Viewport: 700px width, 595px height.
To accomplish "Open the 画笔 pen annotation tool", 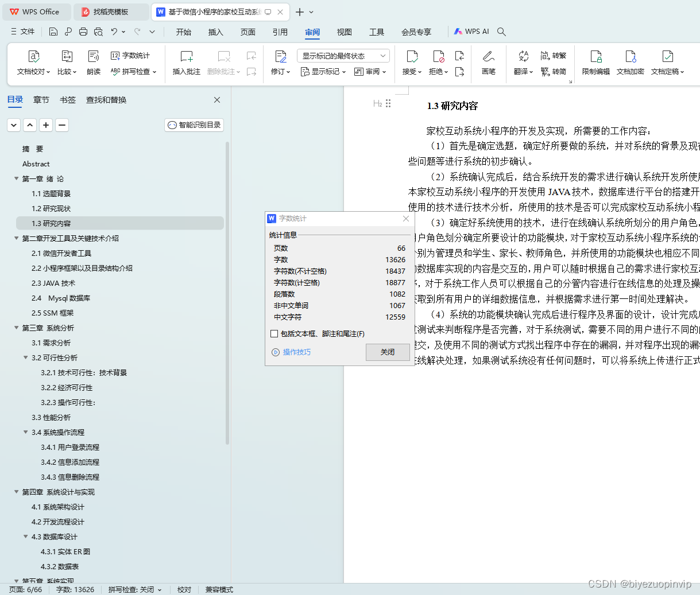I will (489, 63).
